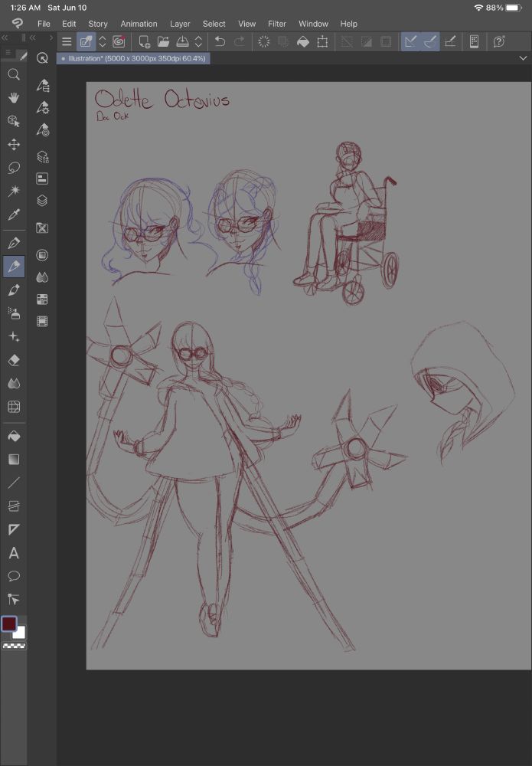
Task: Expand the arrows beside the Save icon
Action: pyautogui.click(x=199, y=41)
